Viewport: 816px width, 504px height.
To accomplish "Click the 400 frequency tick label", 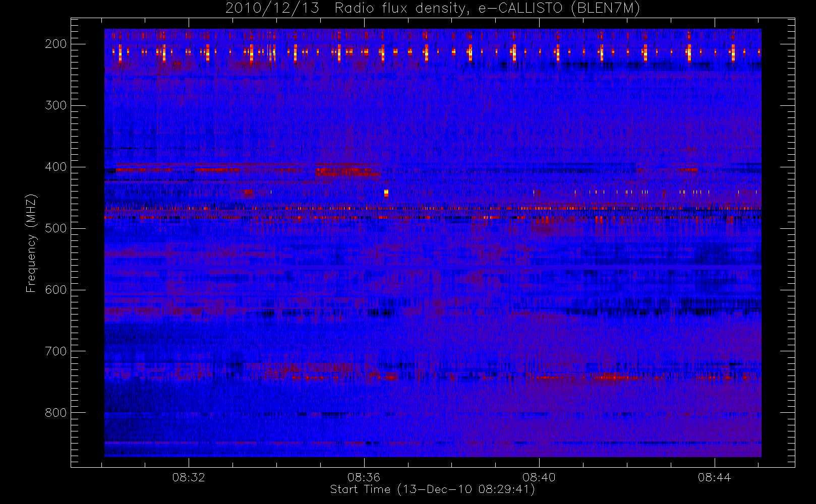I will click(x=56, y=167).
